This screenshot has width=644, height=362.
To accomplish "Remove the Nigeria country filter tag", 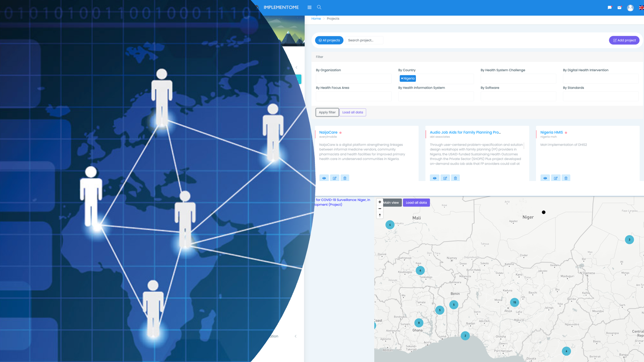I will (402, 78).
